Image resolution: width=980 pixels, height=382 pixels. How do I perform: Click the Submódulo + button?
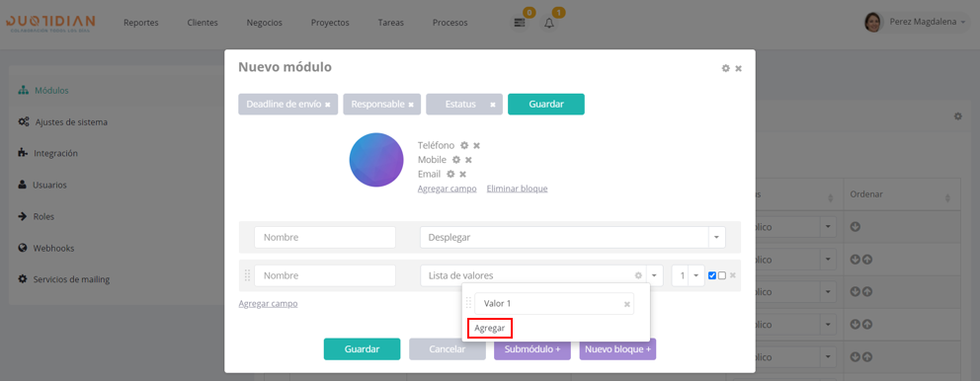click(532, 349)
